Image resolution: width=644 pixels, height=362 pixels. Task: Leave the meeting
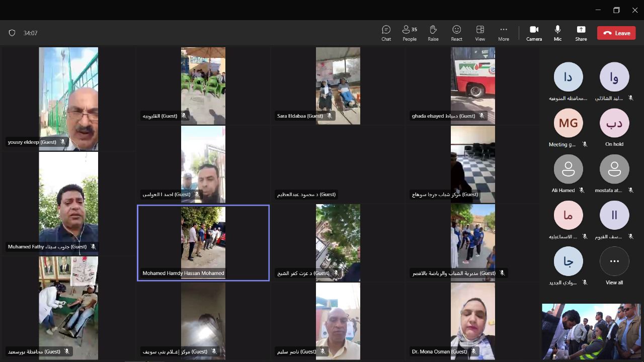point(616,33)
